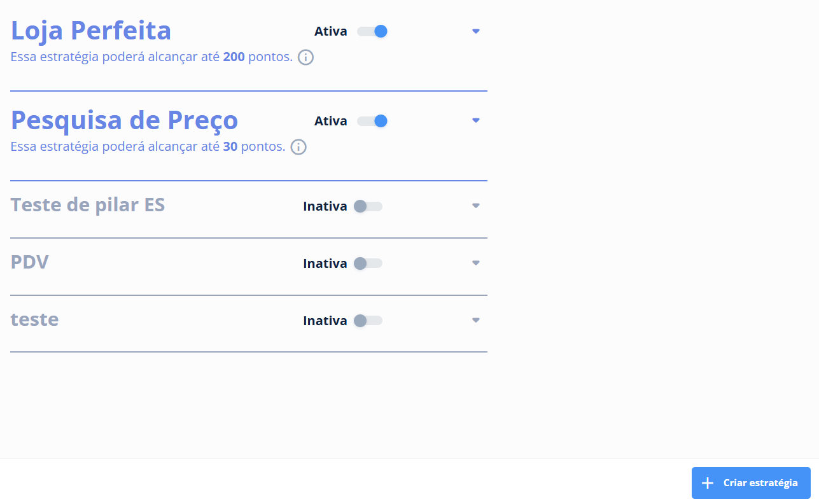Click the PDV strategy name

click(30, 262)
